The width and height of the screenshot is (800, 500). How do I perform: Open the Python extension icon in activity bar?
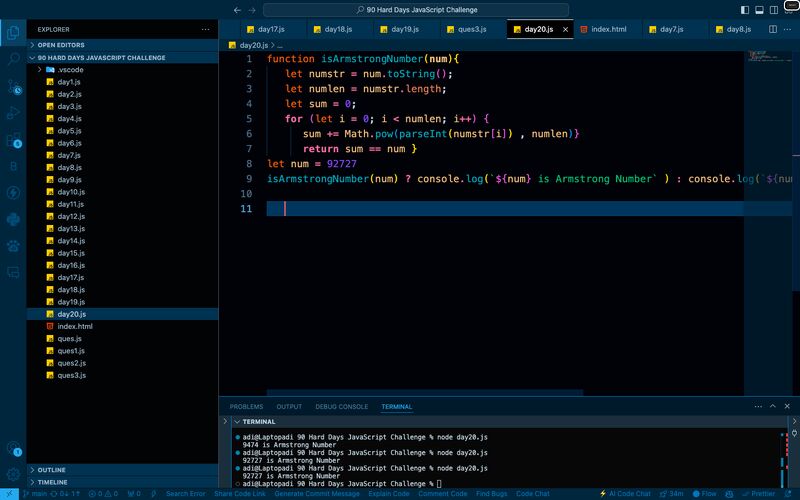point(13,219)
